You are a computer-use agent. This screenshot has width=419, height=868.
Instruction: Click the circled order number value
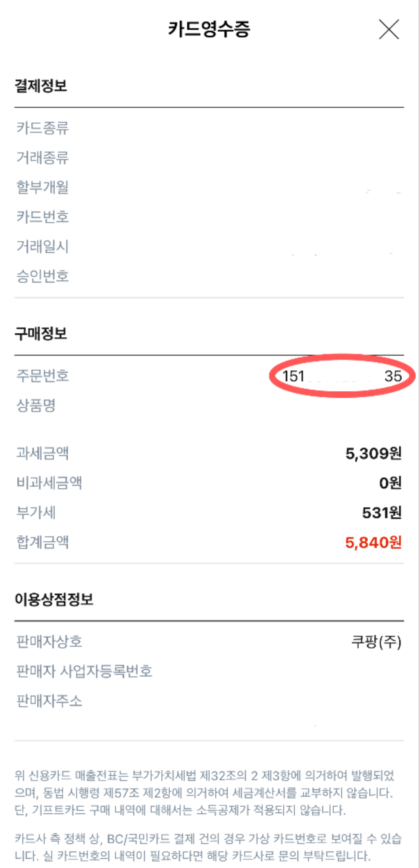tap(342, 376)
